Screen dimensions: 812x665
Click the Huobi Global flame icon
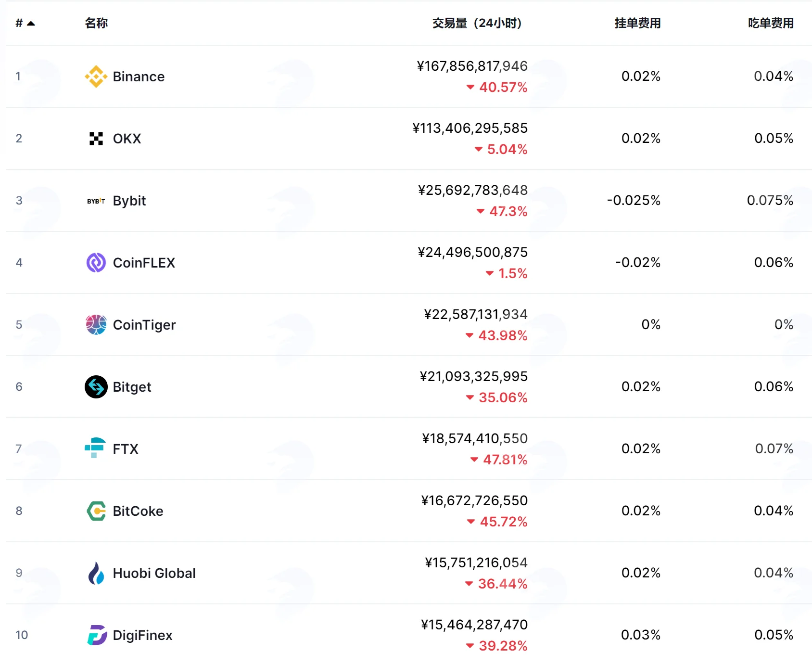[96, 573]
